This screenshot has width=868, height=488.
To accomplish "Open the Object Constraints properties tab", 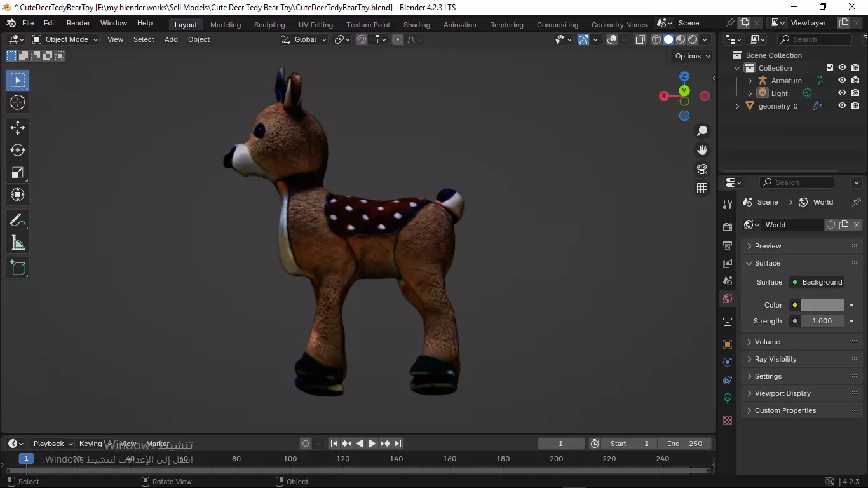I will (728, 380).
